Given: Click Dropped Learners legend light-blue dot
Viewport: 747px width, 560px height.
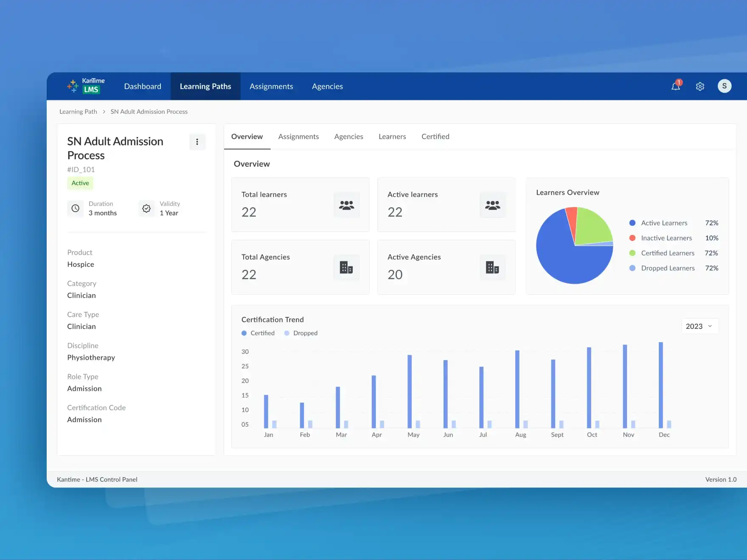Looking at the screenshot, I should coord(632,268).
